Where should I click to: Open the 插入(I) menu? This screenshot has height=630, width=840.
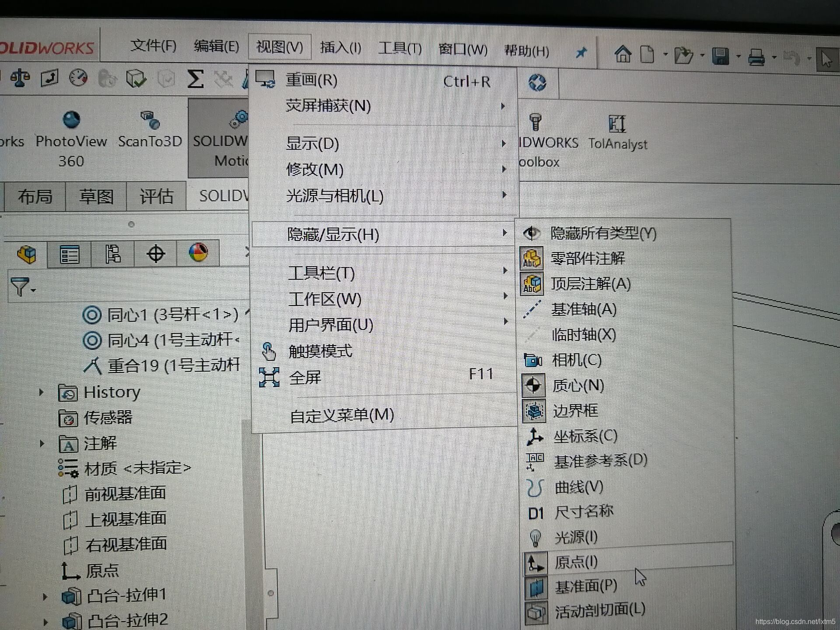340,47
